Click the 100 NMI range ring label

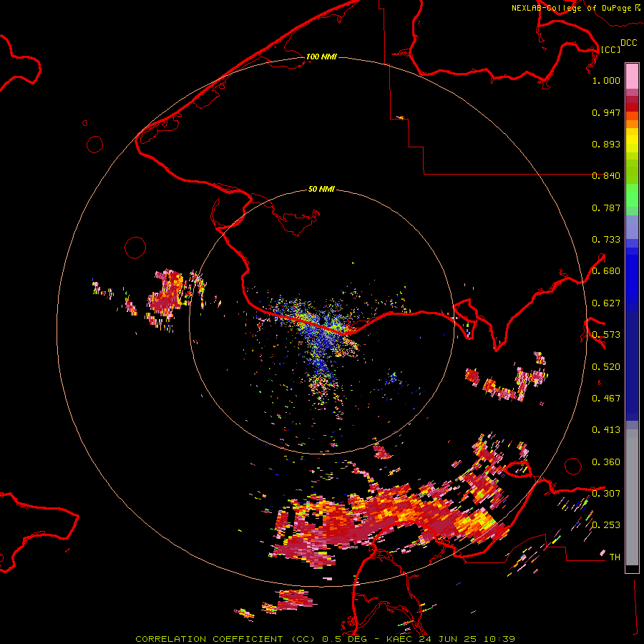click(x=321, y=57)
